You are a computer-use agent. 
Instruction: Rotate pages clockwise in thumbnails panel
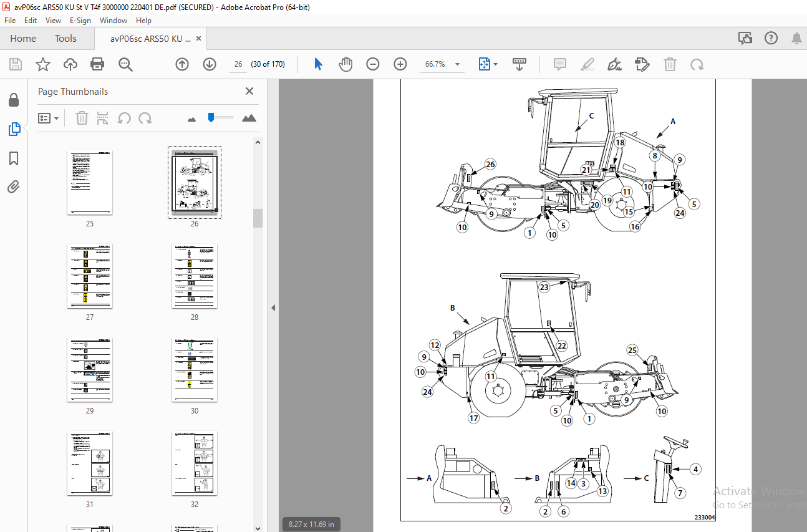[145, 118]
